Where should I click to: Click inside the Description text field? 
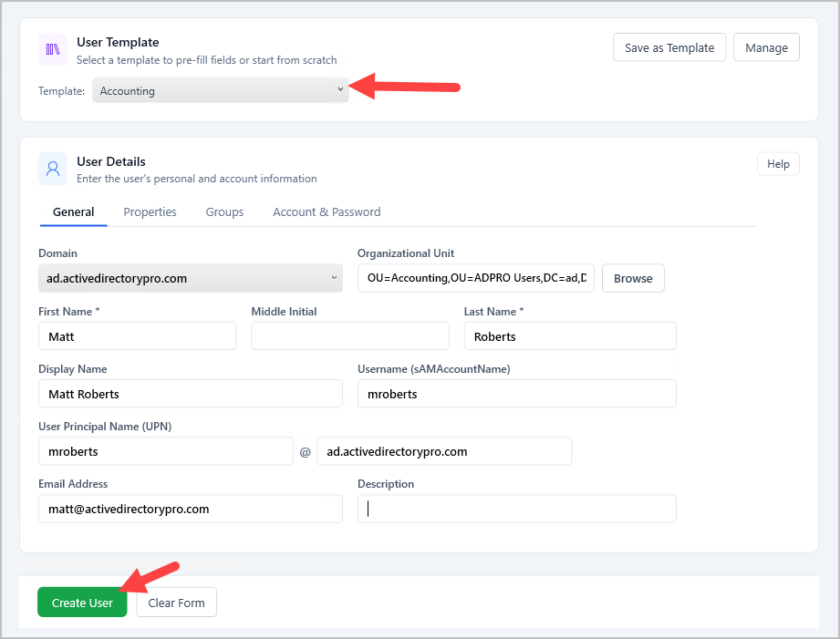pyautogui.click(x=516, y=509)
